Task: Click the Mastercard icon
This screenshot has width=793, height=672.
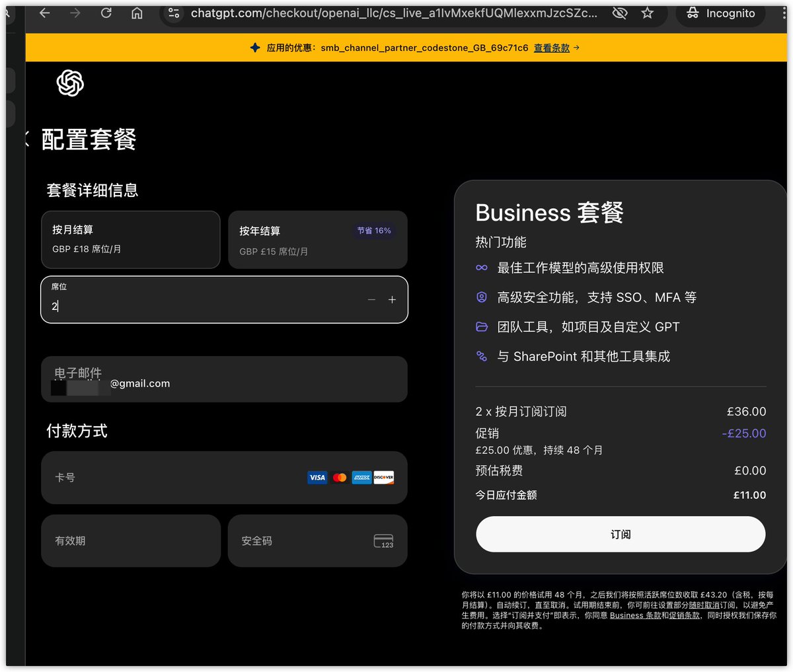Action: [340, 477]
